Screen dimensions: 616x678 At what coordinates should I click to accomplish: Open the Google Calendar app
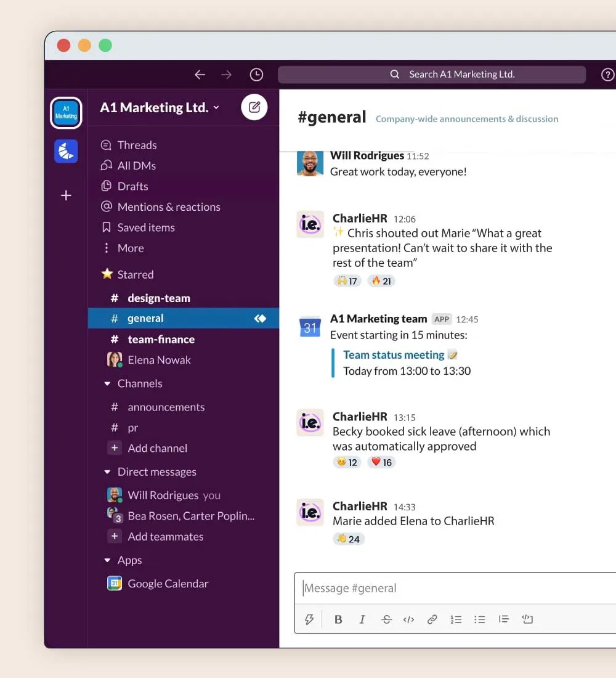coord(184,583)
